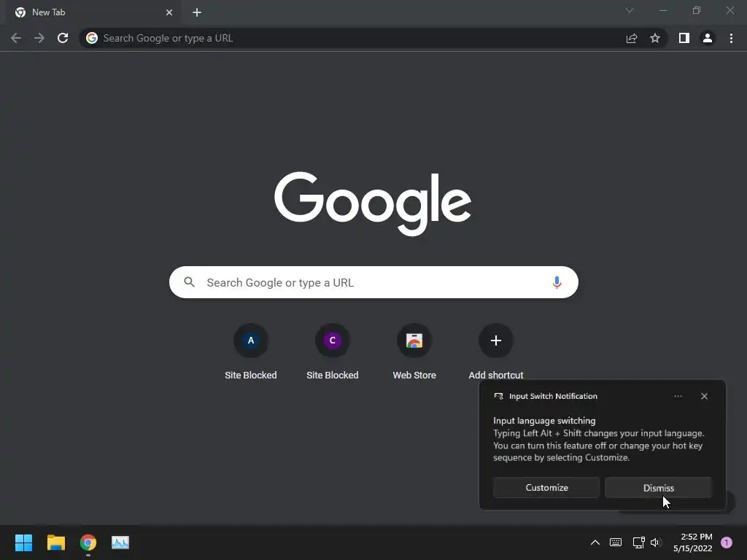Reload the page with the refresh icon
The image size is (747, 560).
[63, 38]
